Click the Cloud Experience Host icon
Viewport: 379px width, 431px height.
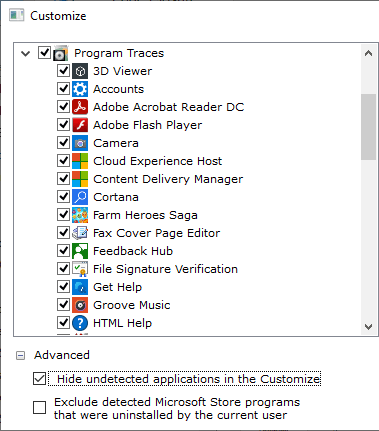click(x=80, y=161)
